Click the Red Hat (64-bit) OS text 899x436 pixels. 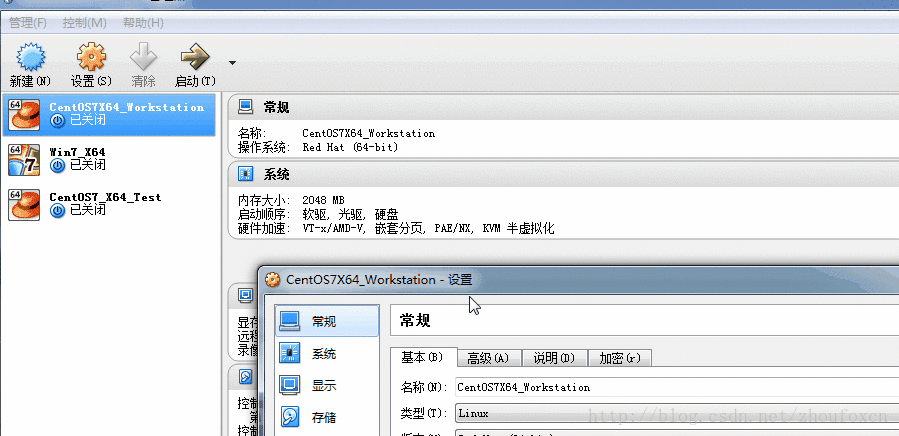click(350, 147)
